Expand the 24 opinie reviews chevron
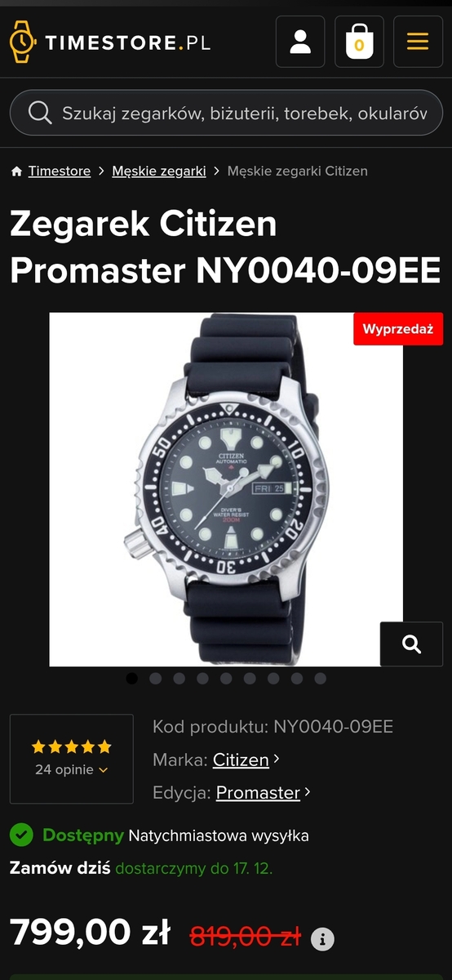The width and height of the screenshot is (452, 980). point(104,770)
